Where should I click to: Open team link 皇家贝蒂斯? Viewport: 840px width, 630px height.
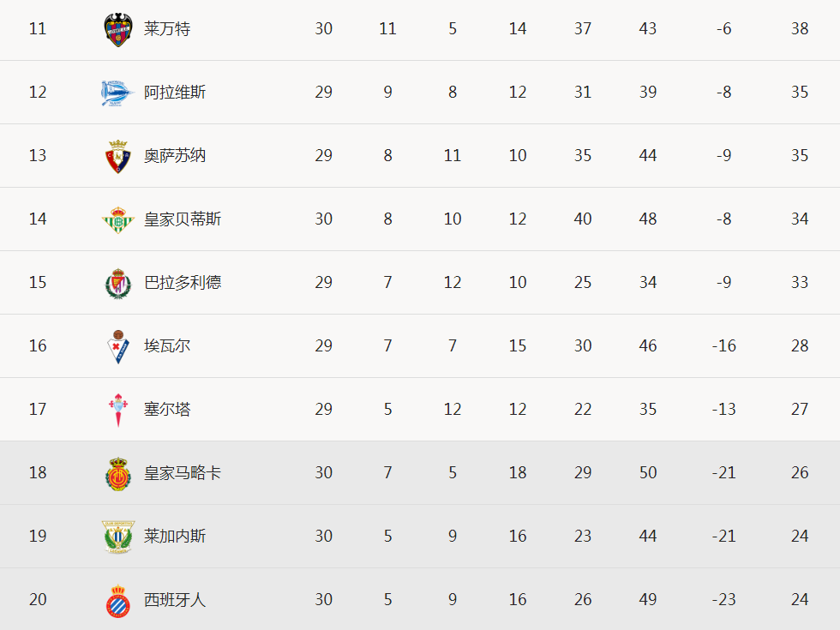pyautogui.click(x=183, y=219)
